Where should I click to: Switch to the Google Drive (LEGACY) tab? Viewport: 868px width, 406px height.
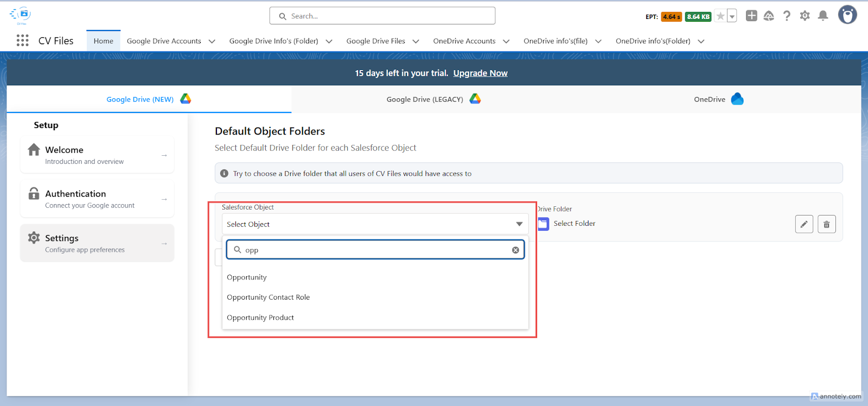(433, 99)
